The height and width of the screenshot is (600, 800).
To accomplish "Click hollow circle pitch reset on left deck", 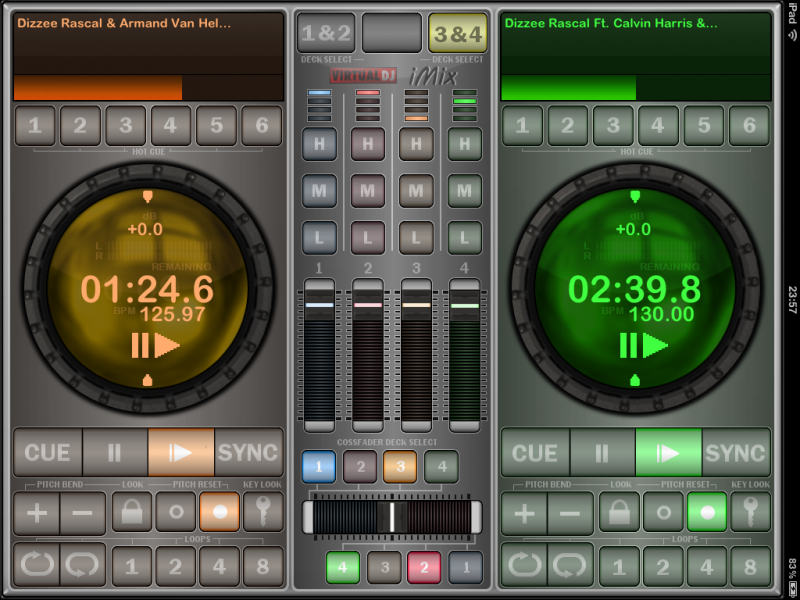I will pos(176,512).
